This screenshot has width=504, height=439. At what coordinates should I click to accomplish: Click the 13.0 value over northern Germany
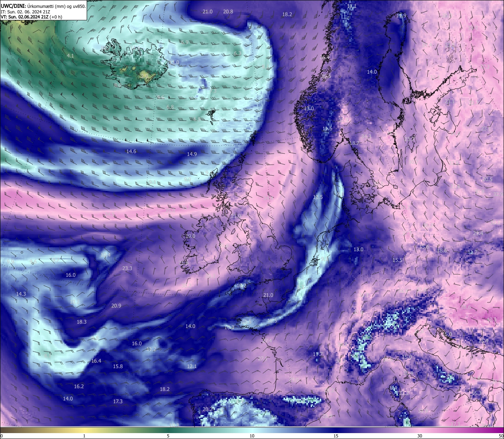358,250
